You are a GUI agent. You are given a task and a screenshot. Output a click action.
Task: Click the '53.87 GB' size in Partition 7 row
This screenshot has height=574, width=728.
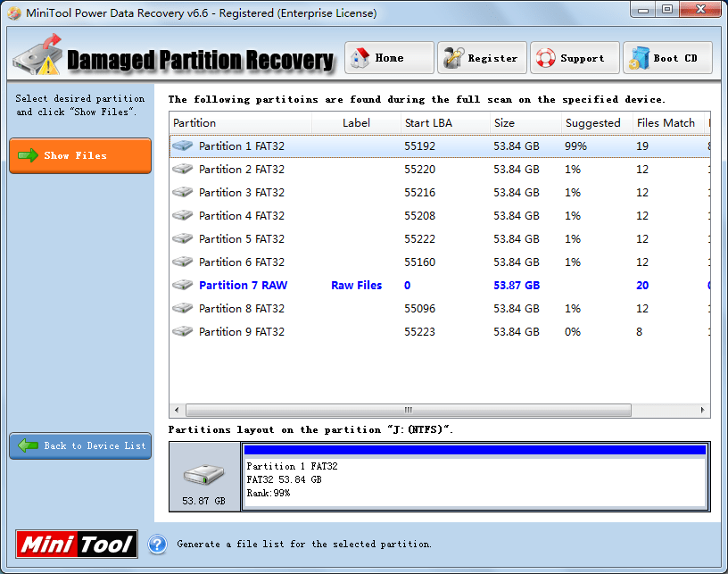point(517,285)
